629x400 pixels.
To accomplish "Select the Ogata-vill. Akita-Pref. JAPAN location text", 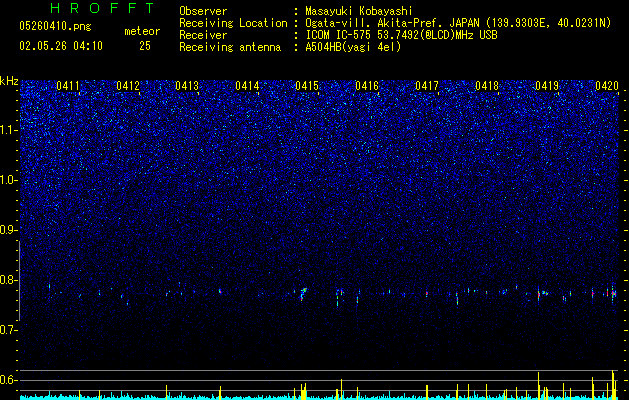I will tap(458, 23).
